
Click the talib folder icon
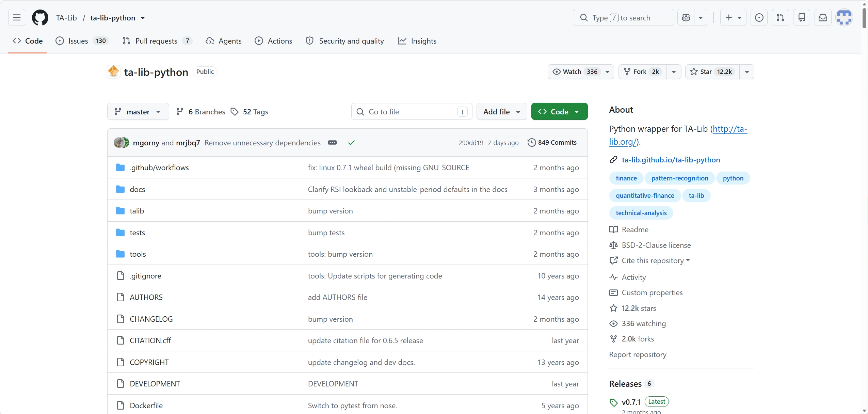[x=120, y=210]
